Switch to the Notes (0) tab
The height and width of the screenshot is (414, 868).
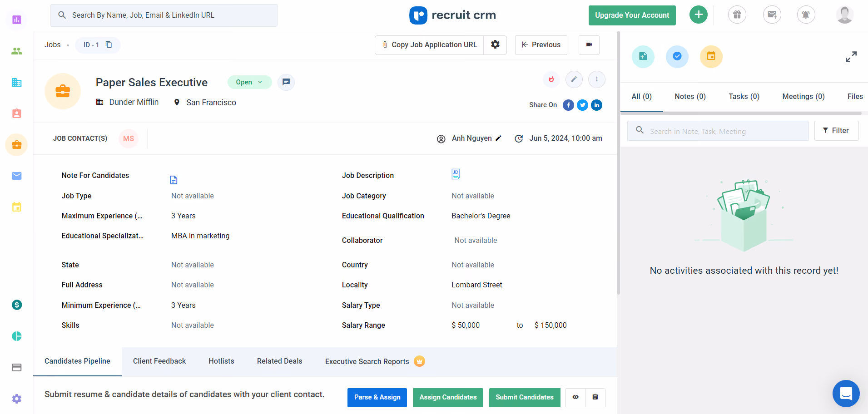click(x=690, y=97)
